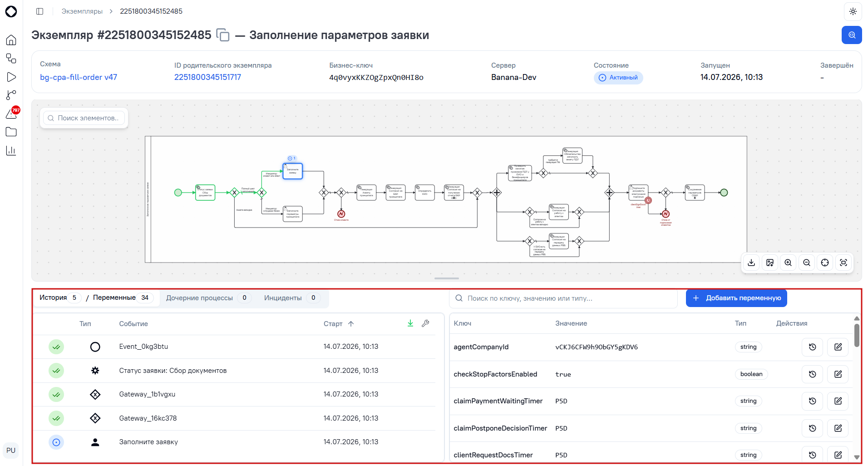The height and width of the screenshot is (466, 868).
Task: Select Gateway_1b1vgxu history row
Action: coord(234,394)
